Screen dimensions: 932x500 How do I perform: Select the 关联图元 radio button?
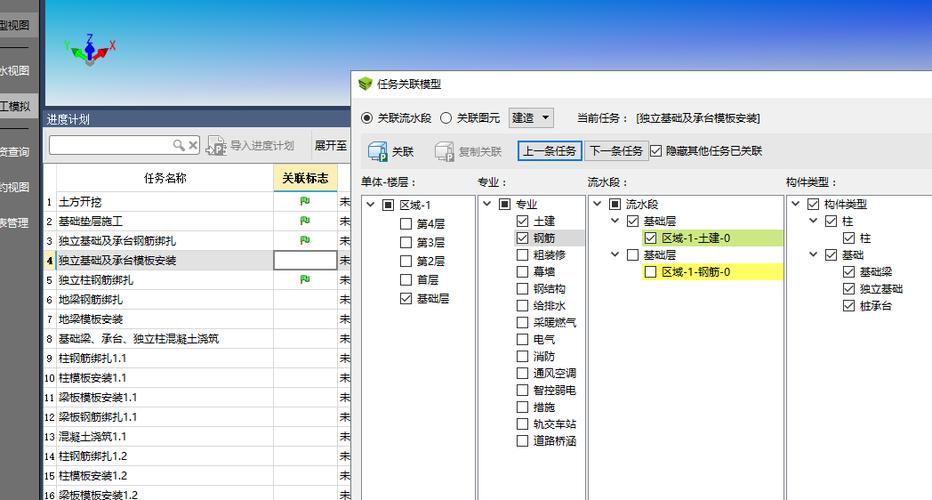click(446, 118)
